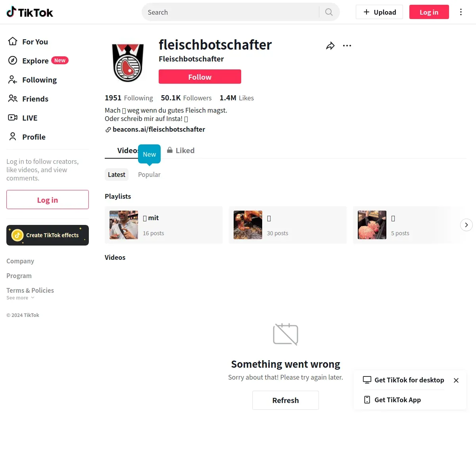Screen dimensions: 476x476
Task: Open the three-dot menu beside Log in
Action: pos(461,12)
